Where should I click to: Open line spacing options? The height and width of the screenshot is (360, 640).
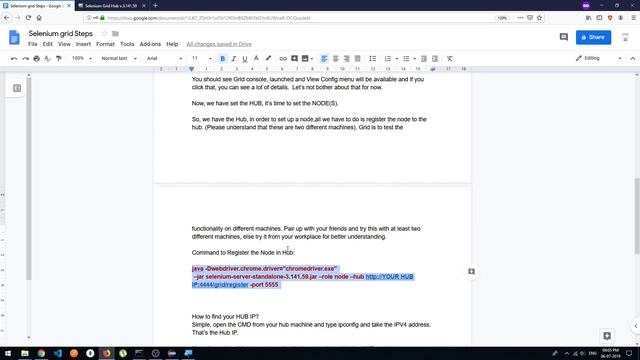(x=372, y=59)
